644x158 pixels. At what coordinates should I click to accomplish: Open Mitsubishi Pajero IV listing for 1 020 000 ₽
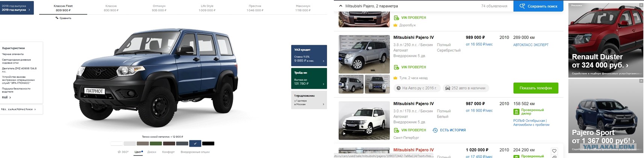pyautogui.click(x=414, y=150)
